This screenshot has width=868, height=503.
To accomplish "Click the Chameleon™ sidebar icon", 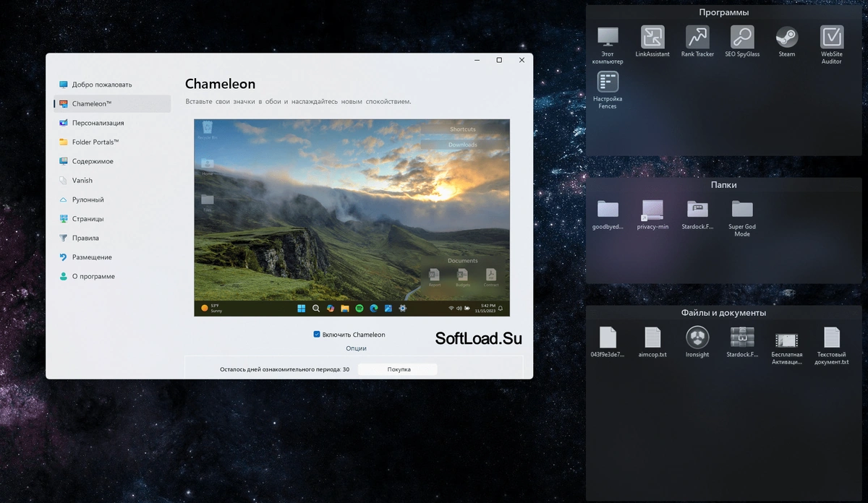I will pyautogui.click(x=64, y=104).
